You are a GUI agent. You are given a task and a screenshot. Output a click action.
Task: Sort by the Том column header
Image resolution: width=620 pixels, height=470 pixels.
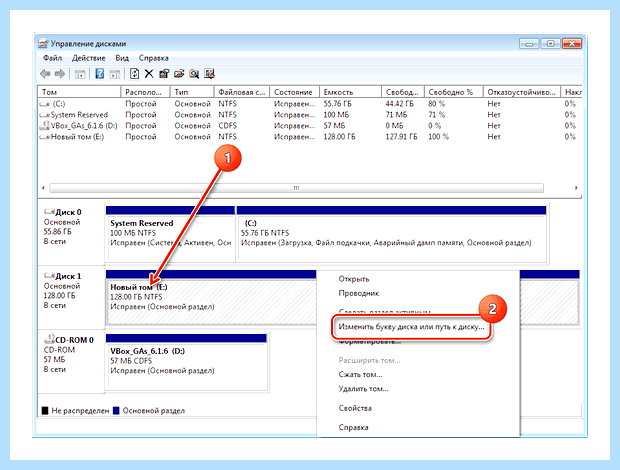point(79,92)
